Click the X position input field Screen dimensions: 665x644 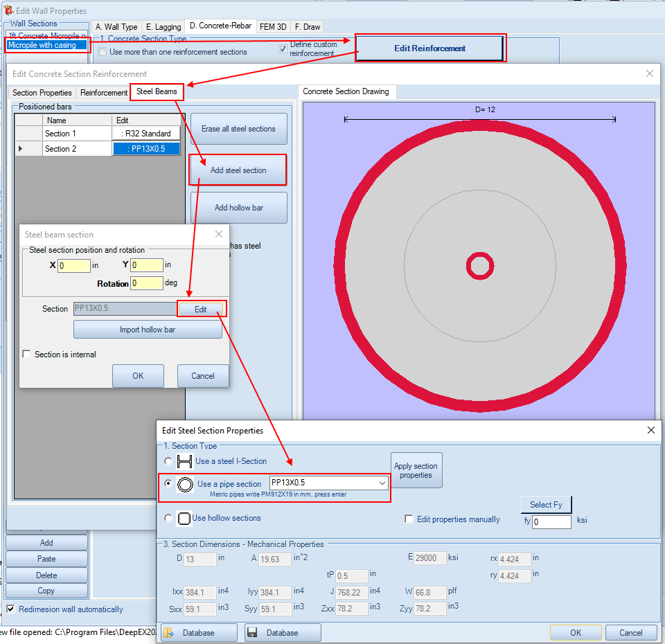tap(74, 265)
